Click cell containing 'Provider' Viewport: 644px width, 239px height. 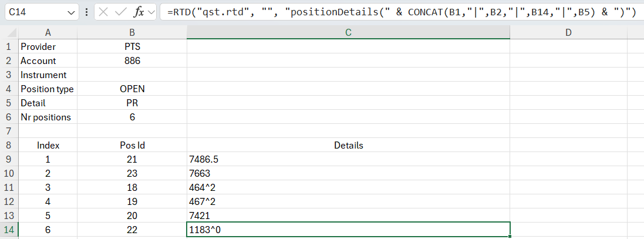click(48, 47)
